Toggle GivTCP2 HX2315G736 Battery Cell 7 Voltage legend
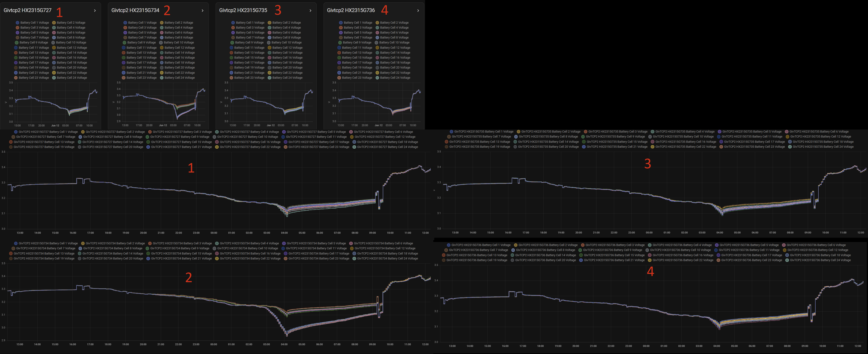 point(476,250)
